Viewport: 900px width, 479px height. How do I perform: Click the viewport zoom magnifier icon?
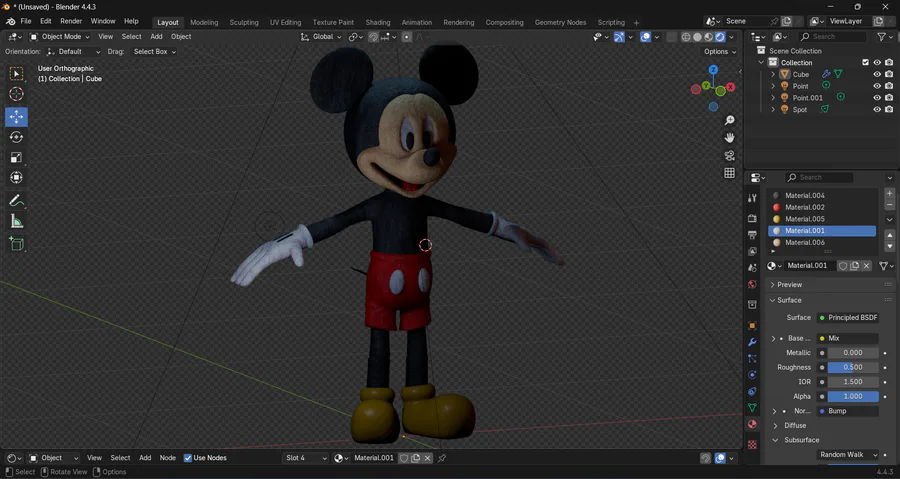tap(730, 120)
